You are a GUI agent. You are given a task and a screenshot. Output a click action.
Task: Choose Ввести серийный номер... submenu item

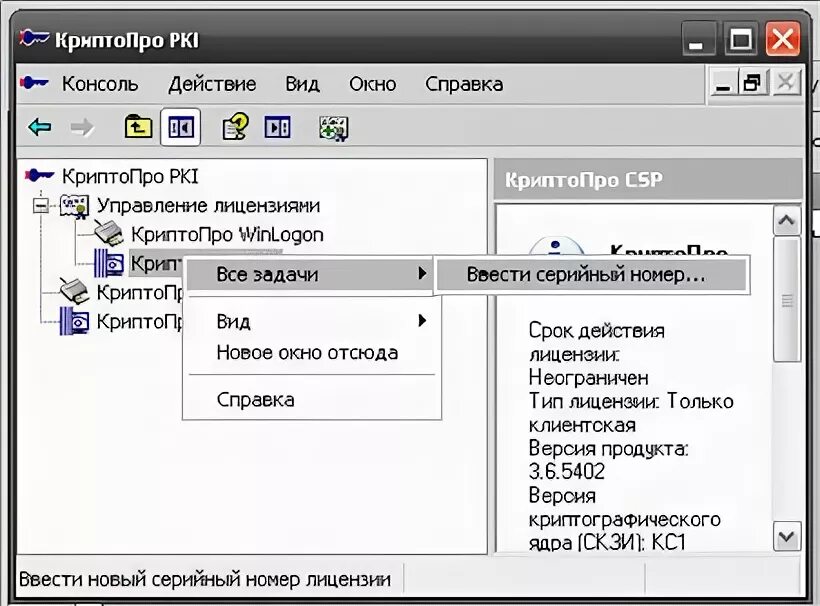tap(591, 275)
